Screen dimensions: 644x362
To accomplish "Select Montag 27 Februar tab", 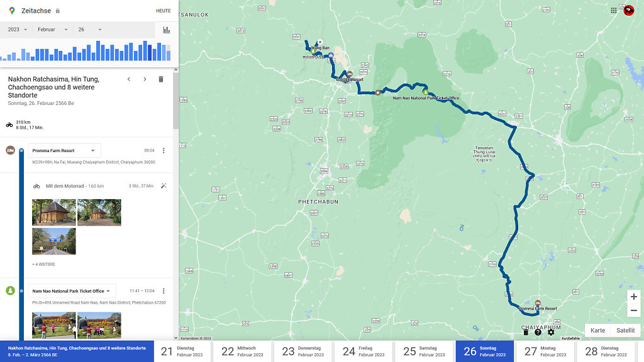I will point(545,351).
